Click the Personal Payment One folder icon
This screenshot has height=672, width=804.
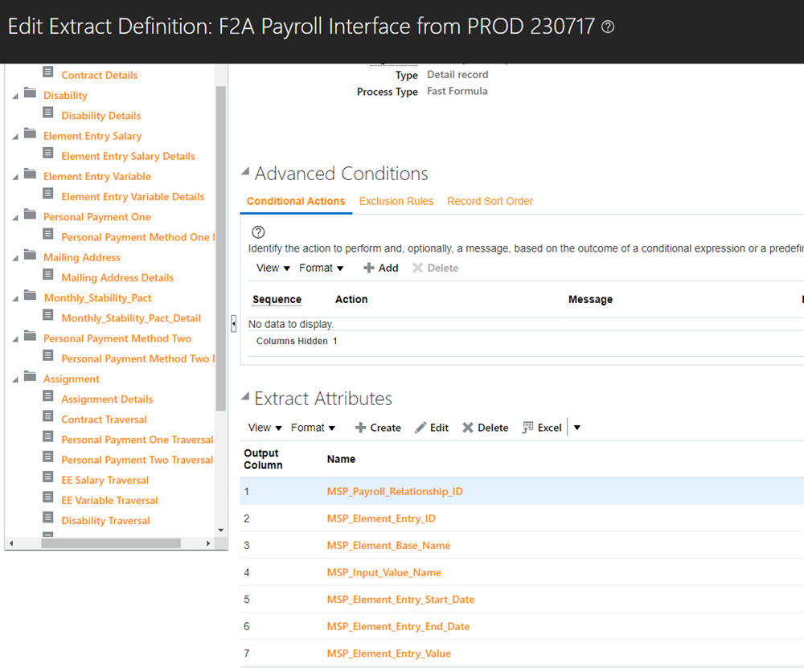pyautogui.click(x=31, y=215)
